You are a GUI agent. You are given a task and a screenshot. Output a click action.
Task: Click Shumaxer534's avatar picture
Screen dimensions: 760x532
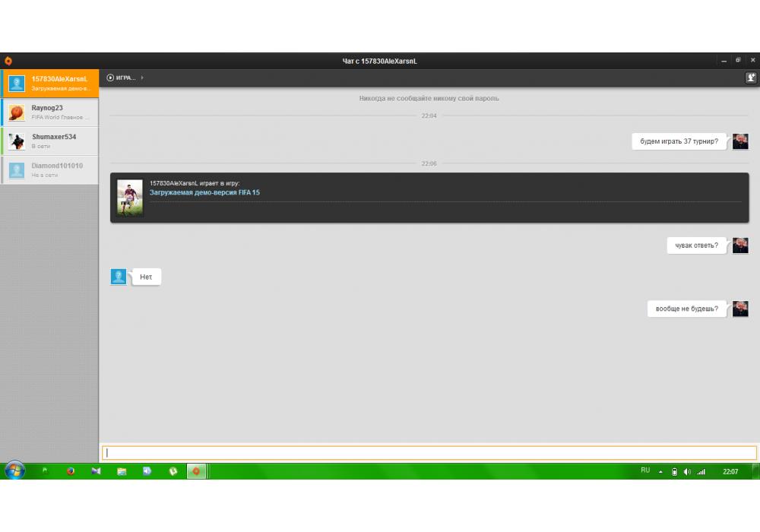17,141
